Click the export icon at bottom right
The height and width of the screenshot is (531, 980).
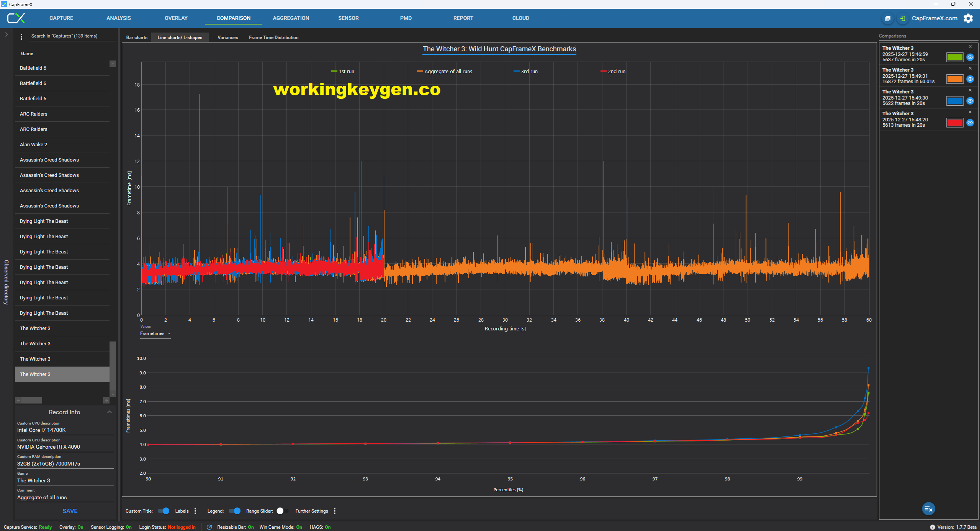click(x=928, y=509)
